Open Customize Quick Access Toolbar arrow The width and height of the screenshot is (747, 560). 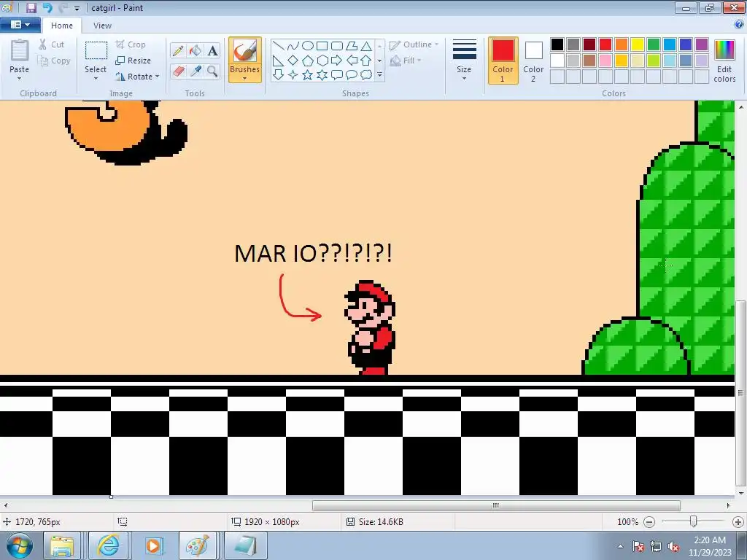pyautogui.click(x=77, y=9)
